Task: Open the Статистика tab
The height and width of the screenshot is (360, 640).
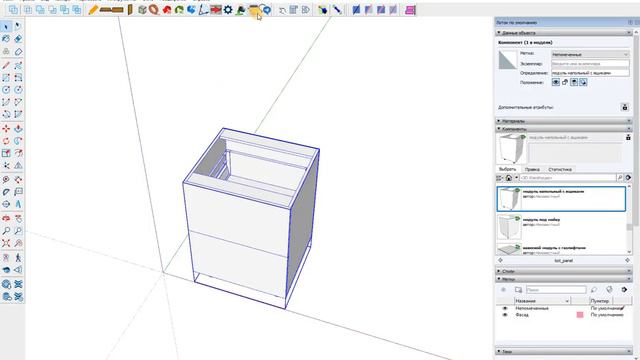Action: coord(560,169)
